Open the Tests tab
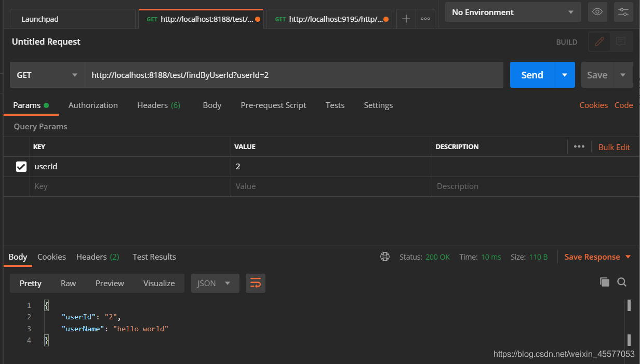 335,105
